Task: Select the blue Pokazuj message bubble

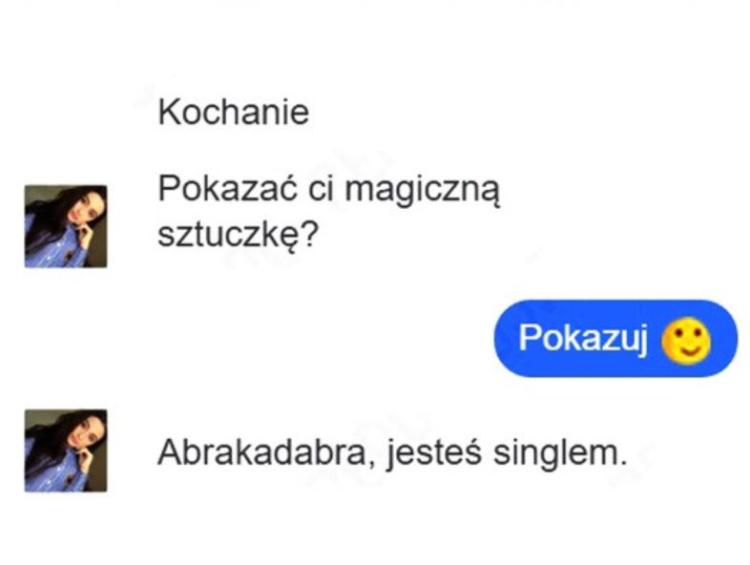Action: tap(616, 338)
